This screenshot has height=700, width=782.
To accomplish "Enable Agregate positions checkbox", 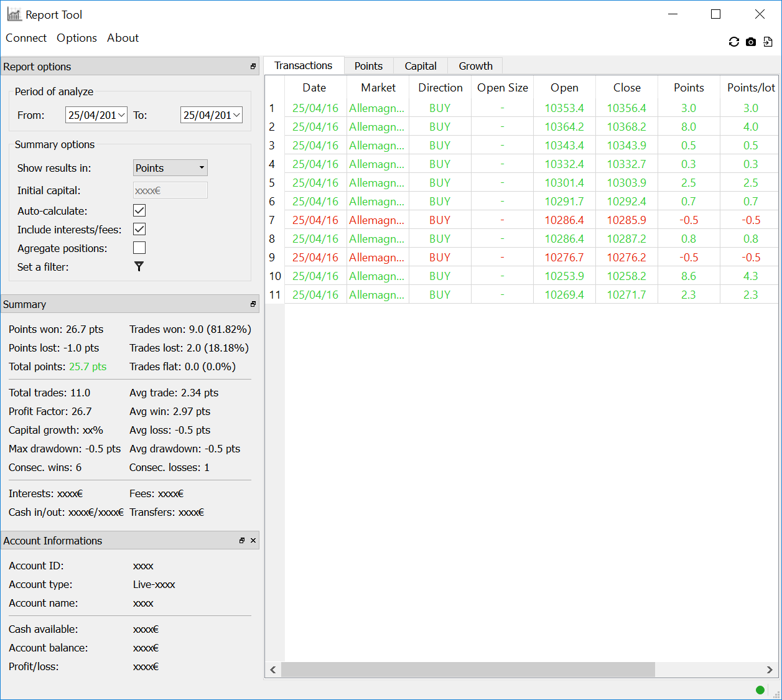I will pos(139,248).
